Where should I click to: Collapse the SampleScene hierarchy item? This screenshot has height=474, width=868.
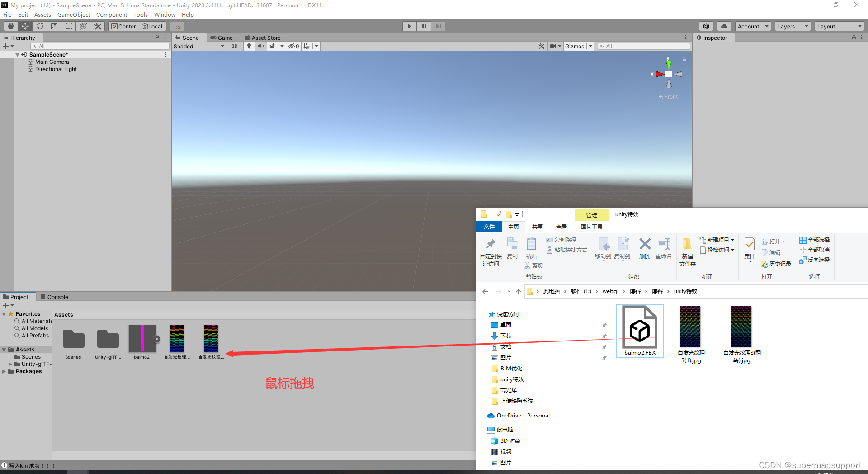tap(18, 54)
